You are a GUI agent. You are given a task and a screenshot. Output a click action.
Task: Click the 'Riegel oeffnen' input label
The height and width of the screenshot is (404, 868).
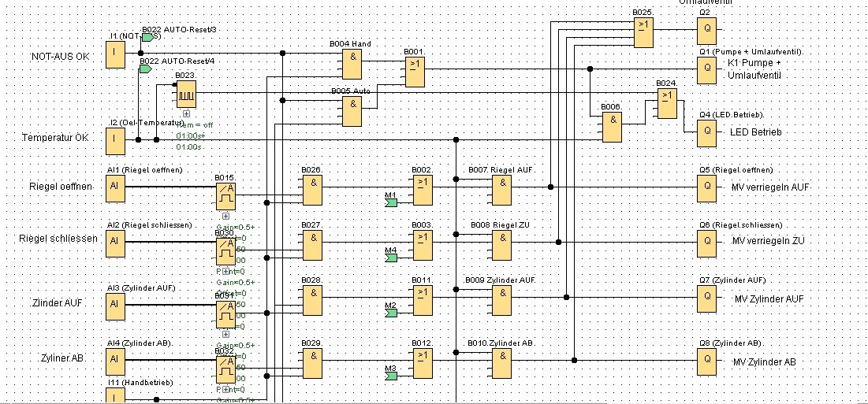(x=61, y=186)
